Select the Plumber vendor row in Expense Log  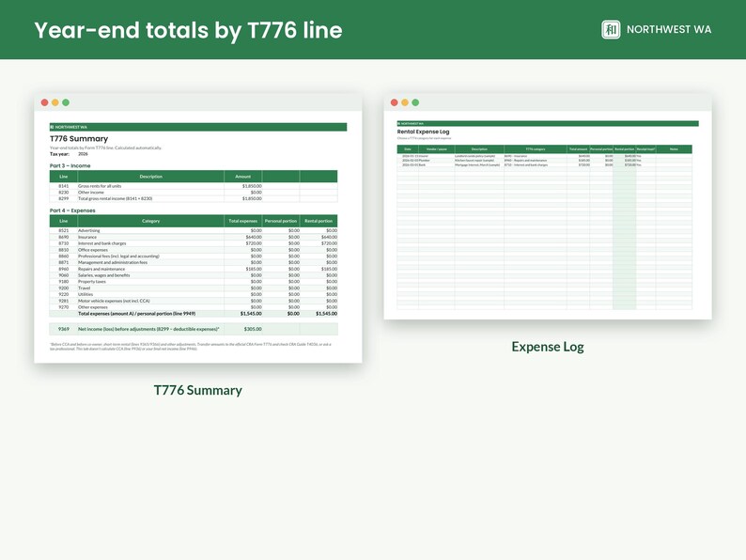[544, 161]
